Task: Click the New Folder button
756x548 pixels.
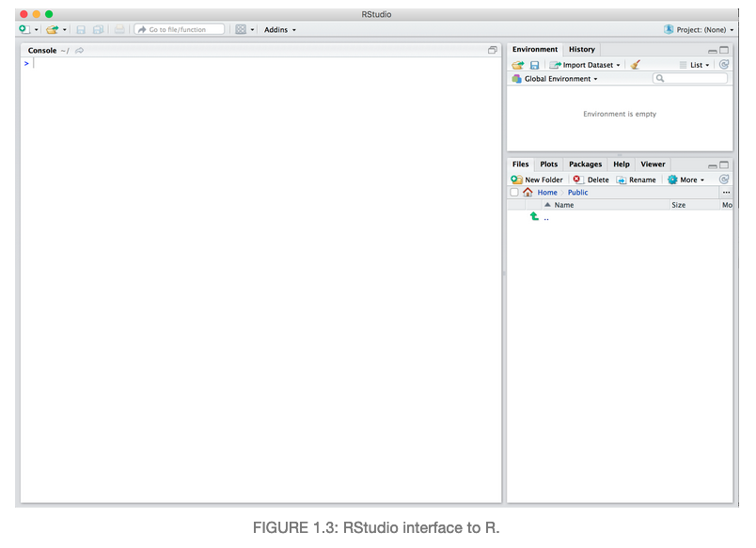Action: (537, 180)
